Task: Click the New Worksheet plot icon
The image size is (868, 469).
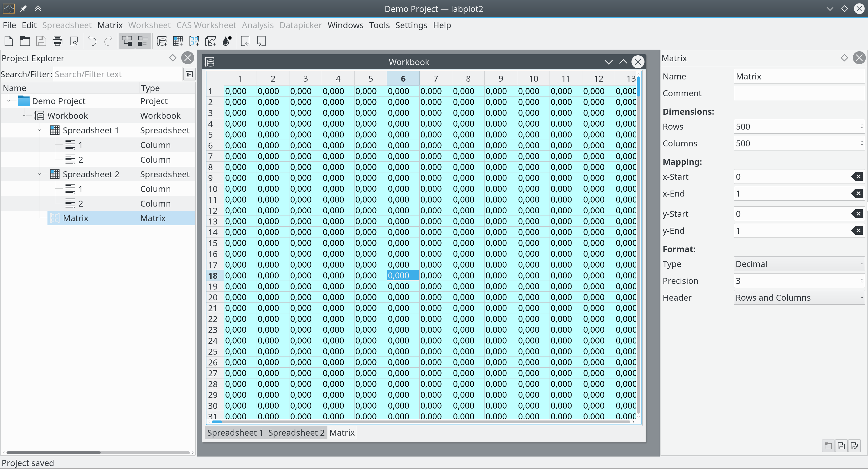Action: click(x=210, y=41)
